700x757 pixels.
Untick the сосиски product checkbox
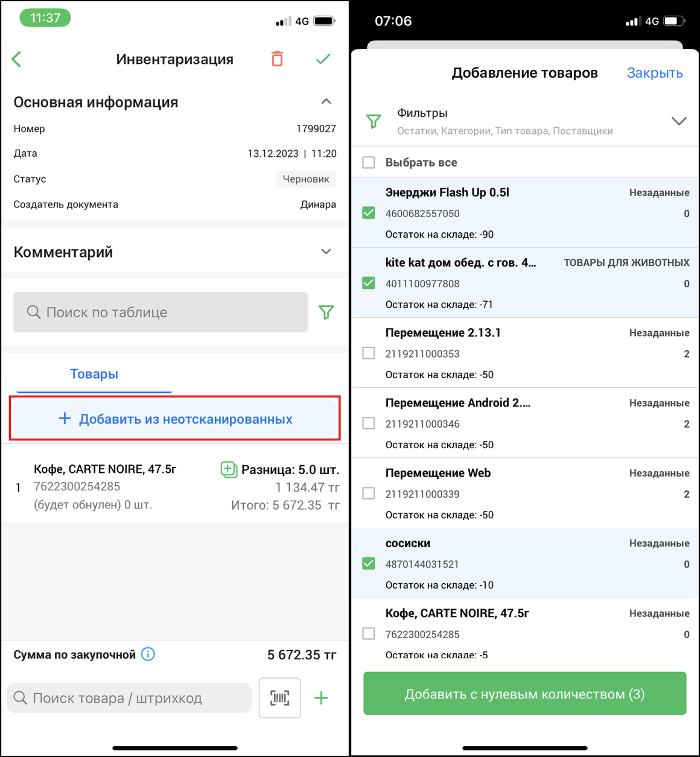point(369,563)
